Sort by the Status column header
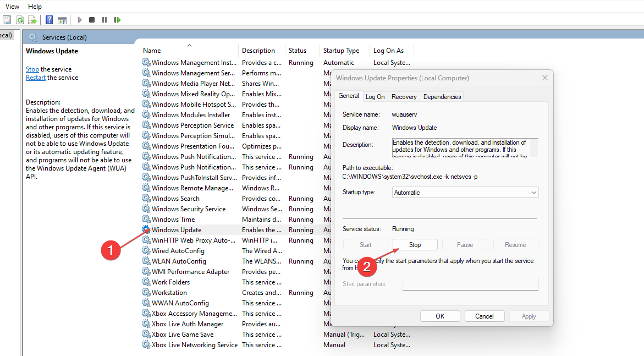The image size is (644, 356). [302, 50]
